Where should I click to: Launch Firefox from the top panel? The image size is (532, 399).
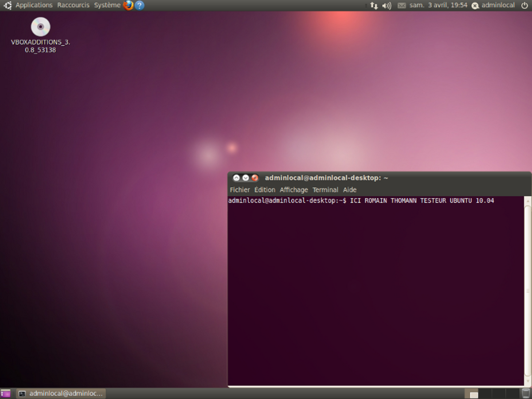click(x=128, y=5)
